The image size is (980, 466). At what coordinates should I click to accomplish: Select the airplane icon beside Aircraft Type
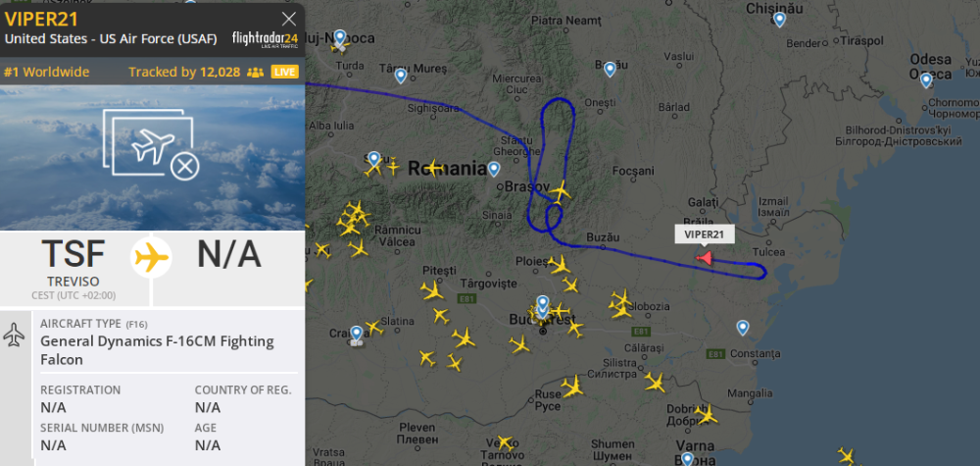[14, 335]
